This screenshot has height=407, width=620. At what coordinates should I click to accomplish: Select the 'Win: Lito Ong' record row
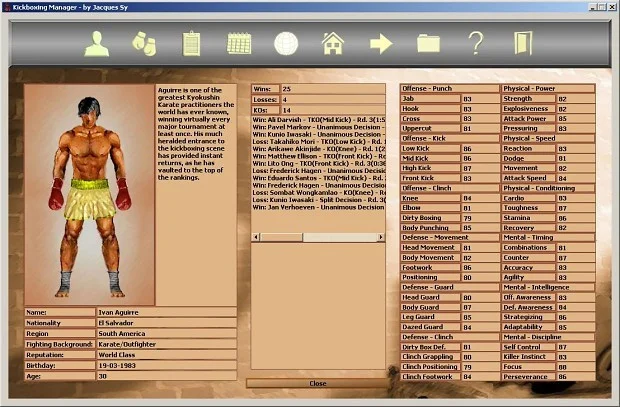(319, 163)
